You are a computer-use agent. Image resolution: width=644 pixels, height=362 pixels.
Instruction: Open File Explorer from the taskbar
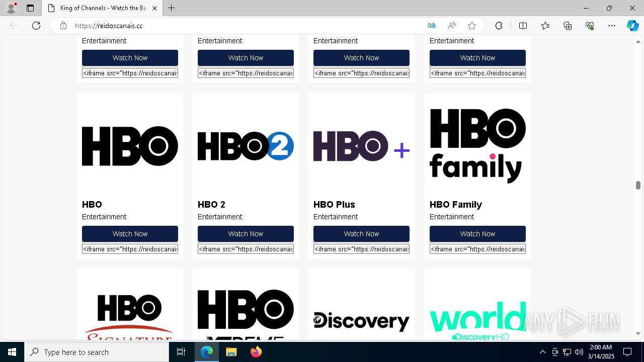point(231,352)
